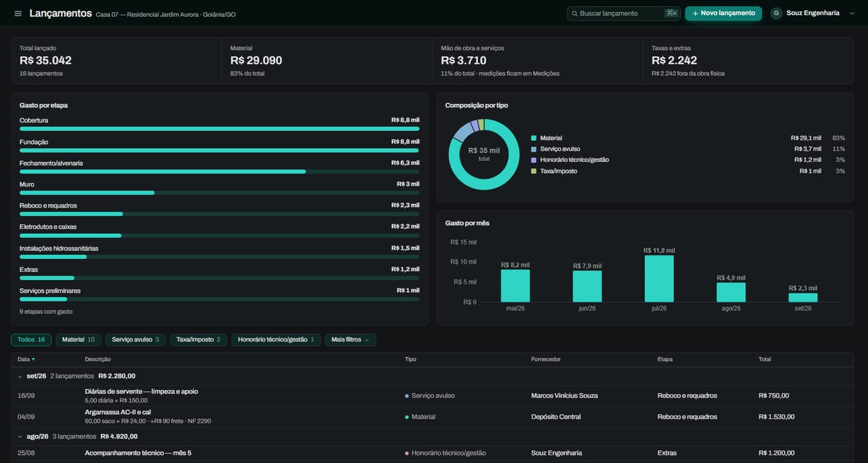The width and height of the screenshot is (868, 463).
Task: Open the Souz Engenharia account dropdown chevron
Action: [x=852, y=14]
